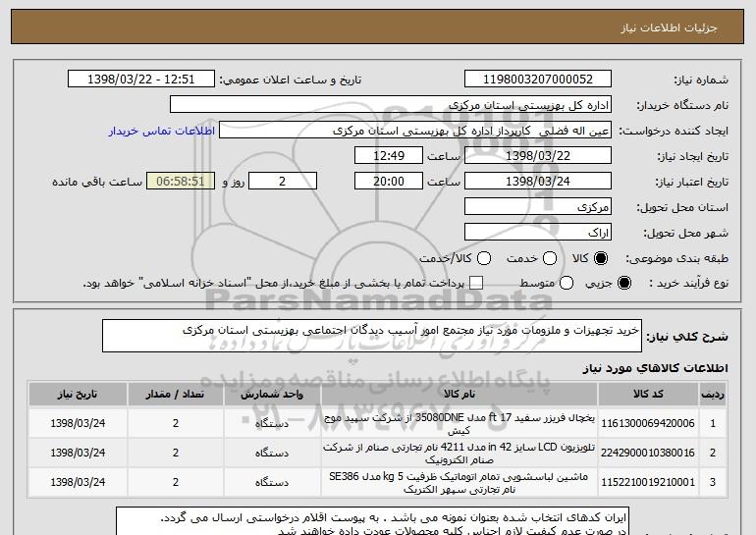The image size is (756, 535).
Task: Click the اطلاعات کالاهای مورد نیاز heading
Action: [x=655, y=368]
